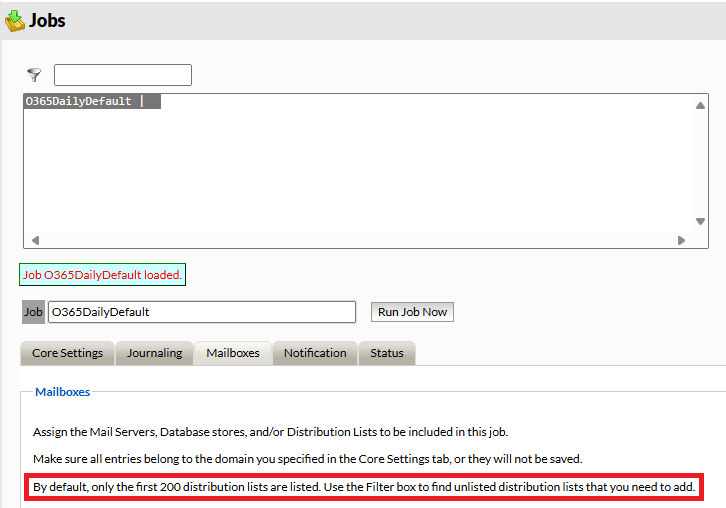
Task: Click the job list scroll up arrow
Action: 700,106
